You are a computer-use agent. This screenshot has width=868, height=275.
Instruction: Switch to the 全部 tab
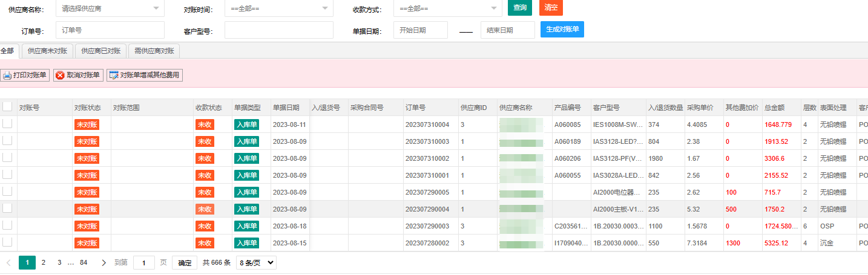tap(7, 51)
